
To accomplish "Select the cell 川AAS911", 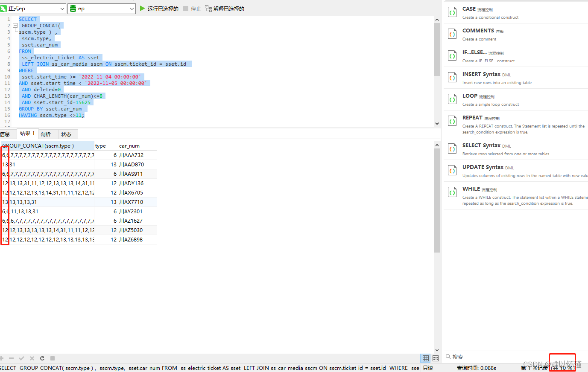I will [x=137, y=174].
